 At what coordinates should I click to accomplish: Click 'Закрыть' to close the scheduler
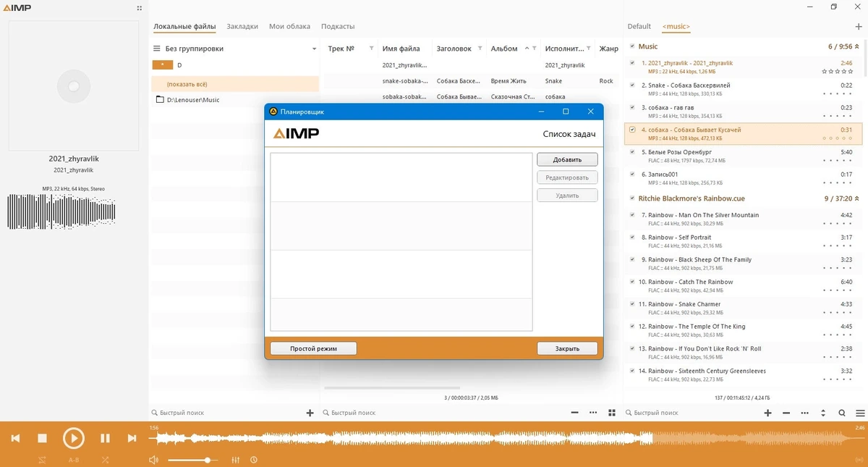pyautogui.click(x=567, y=348)
